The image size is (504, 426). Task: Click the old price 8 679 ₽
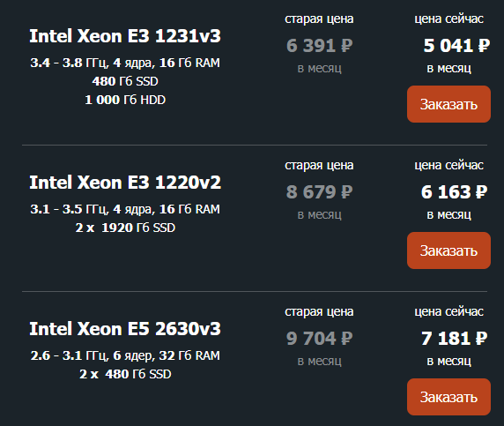pyautogui.click(x=320, y=192)
